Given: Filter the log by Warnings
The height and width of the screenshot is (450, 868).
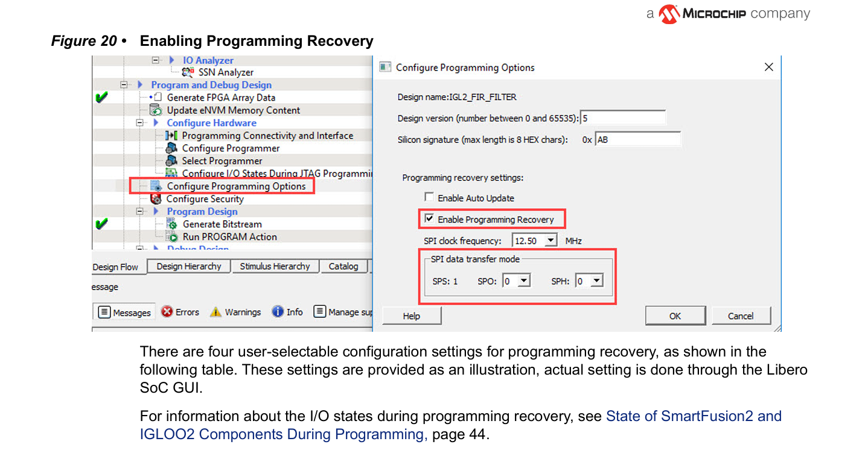Looking at the screenshot, I should 235,312.
